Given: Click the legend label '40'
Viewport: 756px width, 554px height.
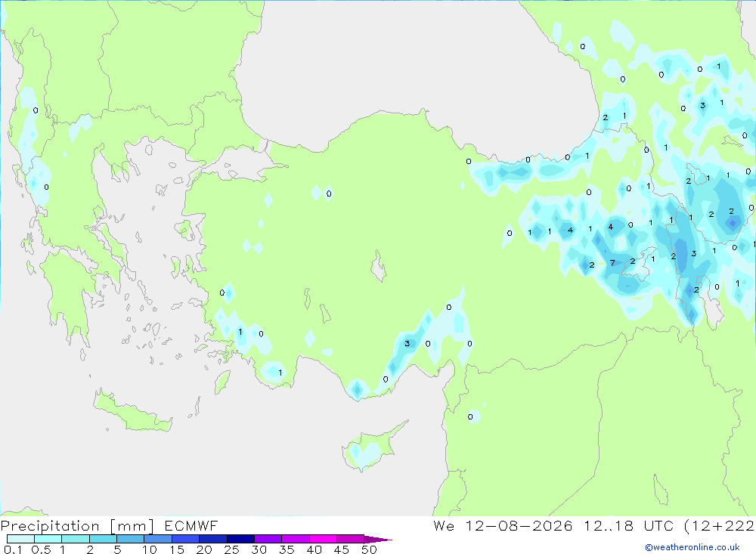Looking at the screenshot, I should pos(314,549).
